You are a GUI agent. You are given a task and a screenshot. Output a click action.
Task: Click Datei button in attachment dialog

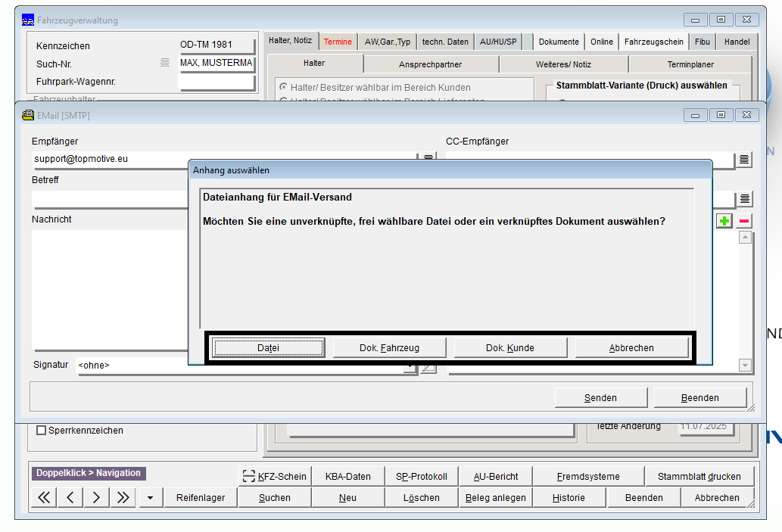(268, 347)
